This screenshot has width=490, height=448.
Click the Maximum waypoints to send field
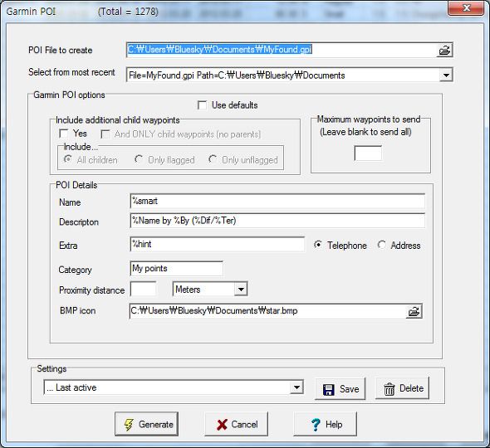(x=368, y=153)
